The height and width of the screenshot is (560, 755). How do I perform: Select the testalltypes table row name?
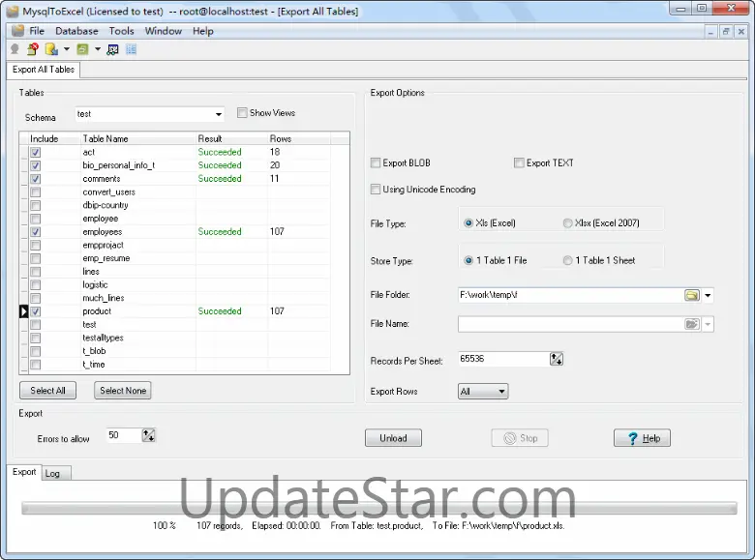pyautogui.click(x=103, y=338)
